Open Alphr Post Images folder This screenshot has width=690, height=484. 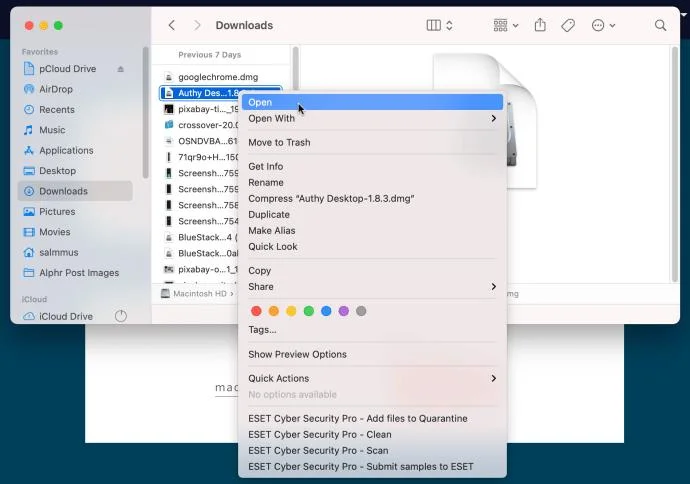click(79, 273)
